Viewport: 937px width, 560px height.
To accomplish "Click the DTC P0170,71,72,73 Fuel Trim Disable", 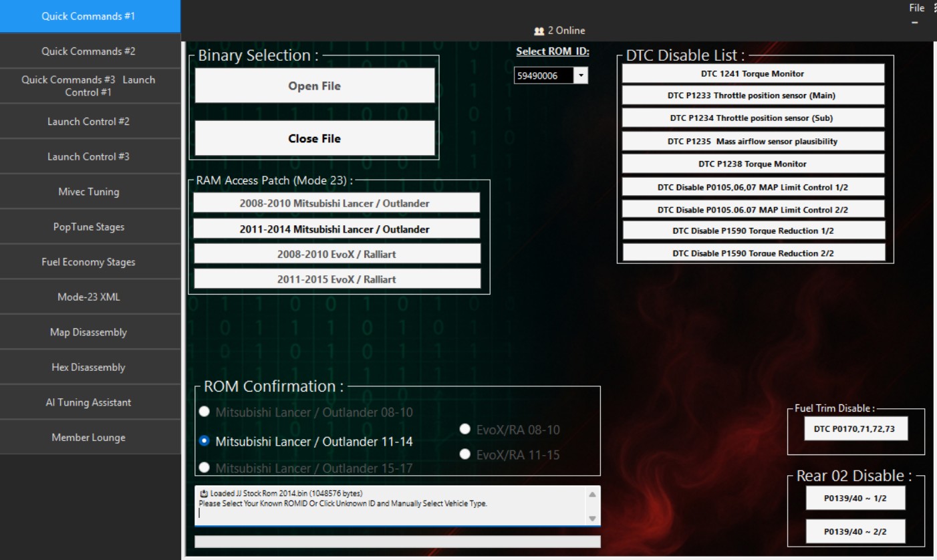I will click(855, 428).
